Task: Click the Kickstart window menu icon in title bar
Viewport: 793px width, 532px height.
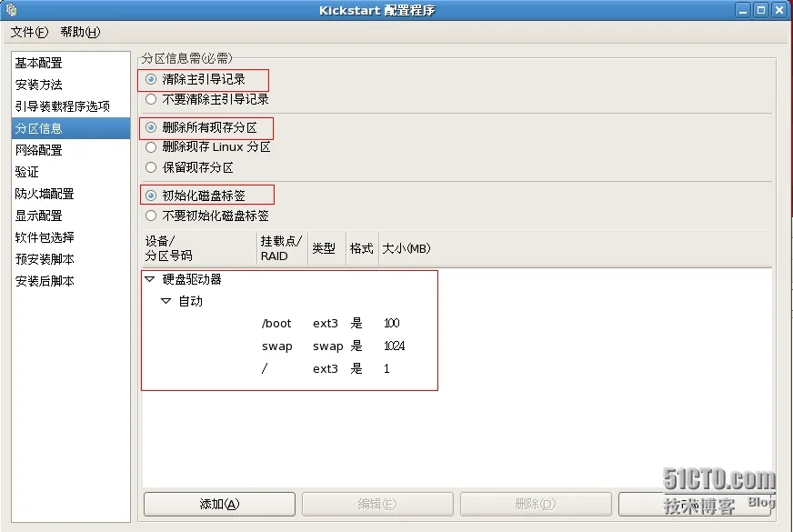Action: click(11, 10)
